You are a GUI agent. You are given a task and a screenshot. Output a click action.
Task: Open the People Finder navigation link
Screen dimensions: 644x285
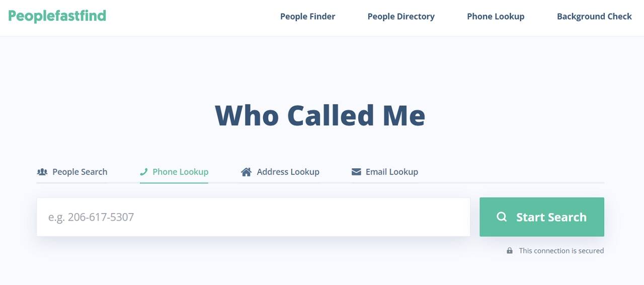pyautogui.click(x=307, y=17)
